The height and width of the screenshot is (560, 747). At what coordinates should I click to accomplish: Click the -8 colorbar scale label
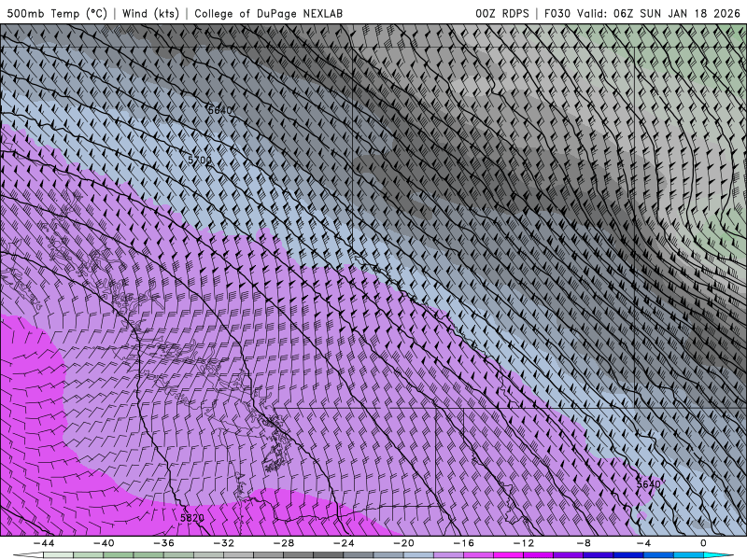[585, 543]
